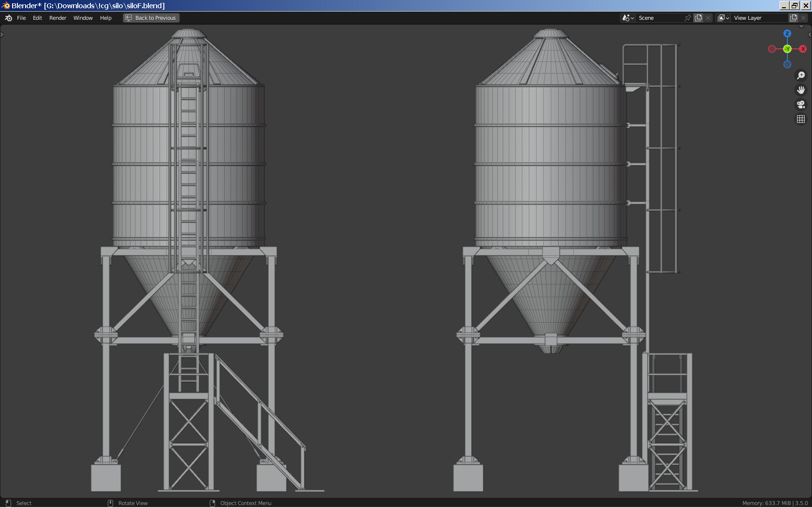This screenshot has height=508, width=812.
Task: Click the X axis on the navigation gizmo
Action: tap(803, 48)
